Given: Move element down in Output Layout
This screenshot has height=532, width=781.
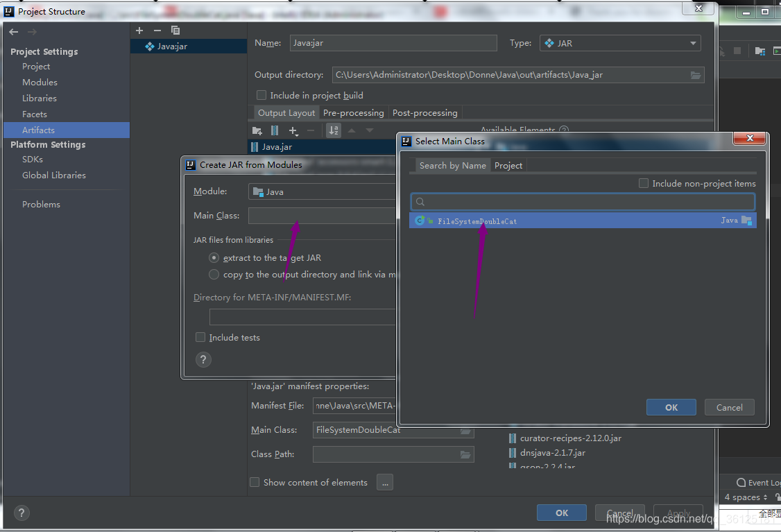Looking at the screenshot, I should point(370,130).
